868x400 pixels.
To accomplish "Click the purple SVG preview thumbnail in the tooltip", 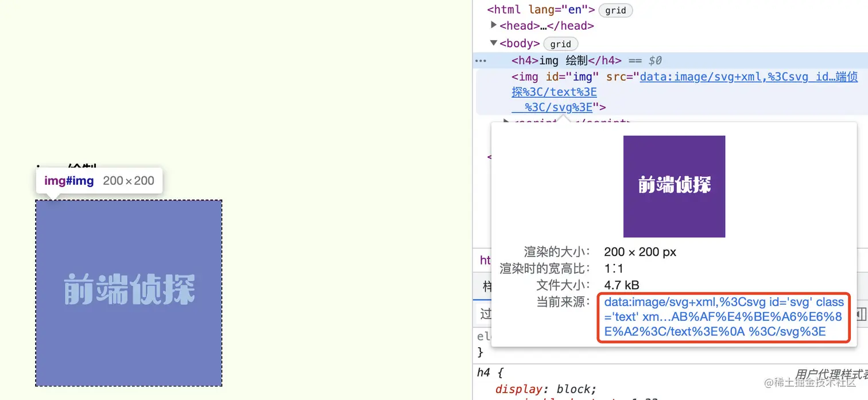I will click(674, 186).
